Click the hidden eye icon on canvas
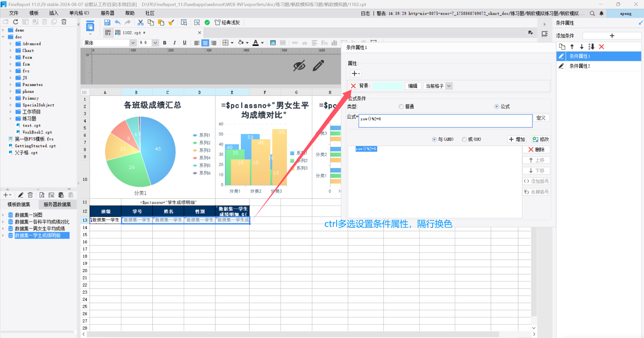Image resolution: width=644 pixels, height=338 pixels. coord(299,66)
